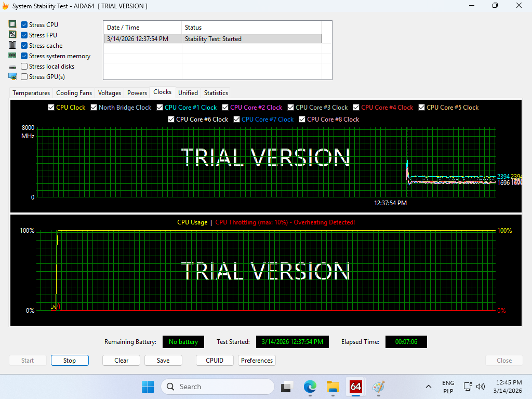Enable the Stress local disks checkbox
The image size is (532, 399).
click(x=24, y=66)
